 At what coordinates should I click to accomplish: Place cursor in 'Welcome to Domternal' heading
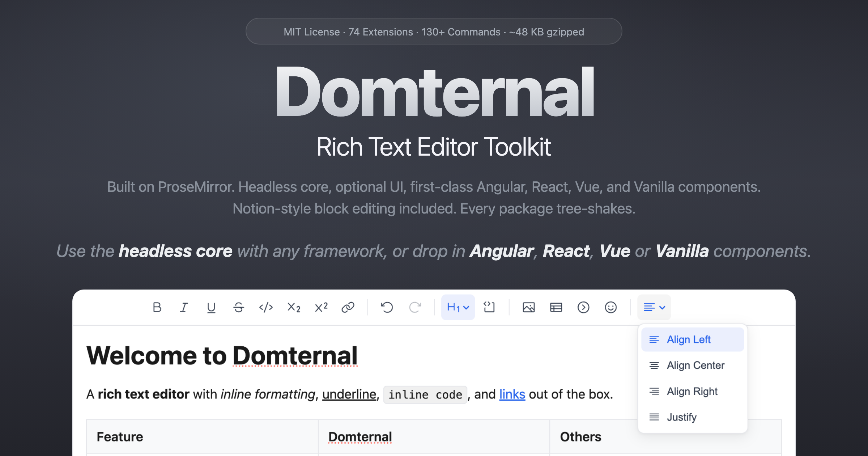[x=222, y=355]
